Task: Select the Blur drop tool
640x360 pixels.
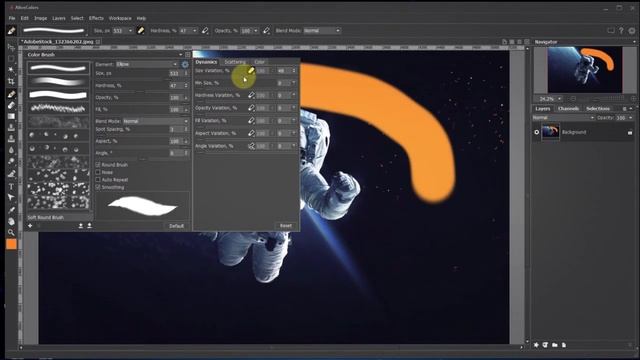Action: 11,150
